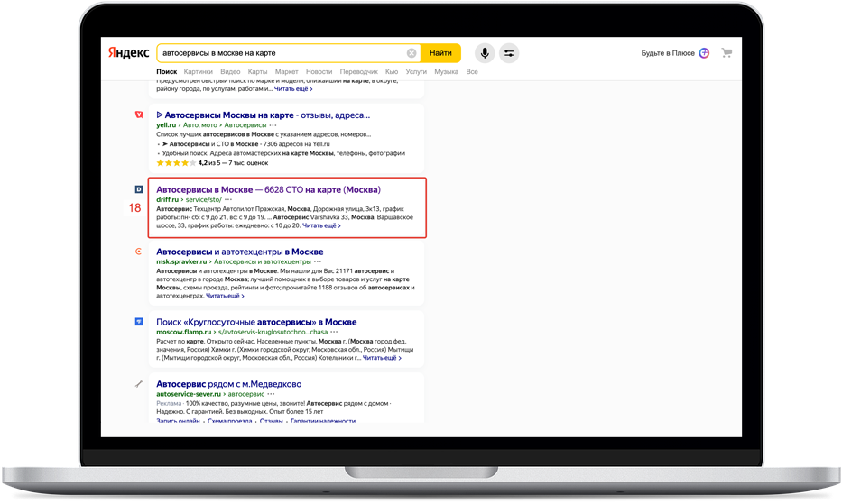842x504 pixels.
Task: Open the Новости tab
Action: [x=319, y=71]
